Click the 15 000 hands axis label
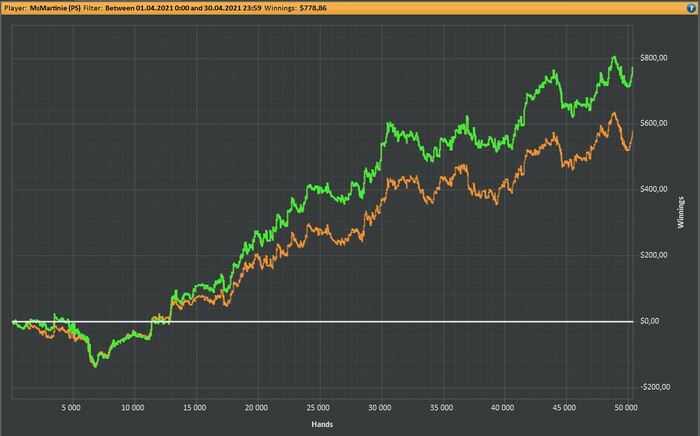The image size is (700, 436). click(195, 408)
